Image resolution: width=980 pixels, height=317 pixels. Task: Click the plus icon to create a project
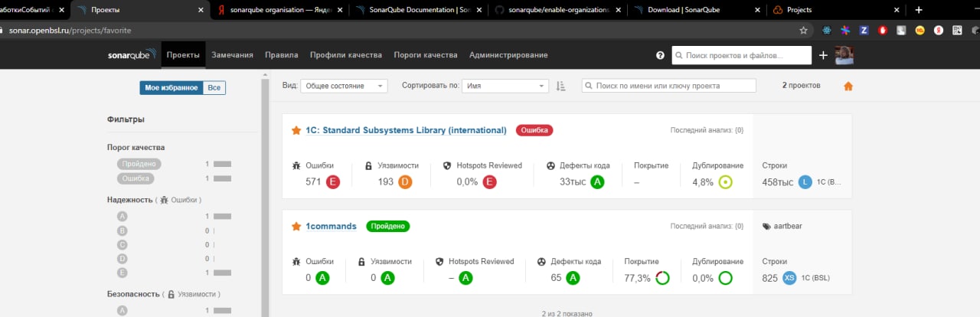[x=823, y=55]
